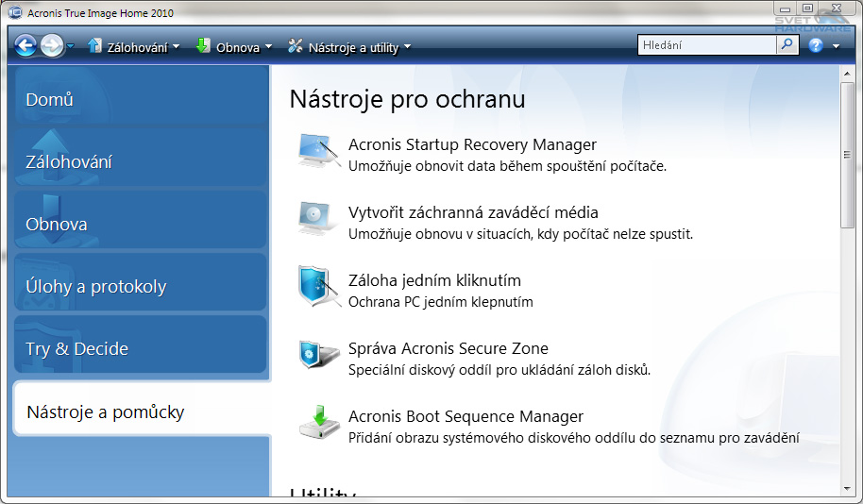
Task: Expand the Zálohování dropdown arrow
Action: 177,47
